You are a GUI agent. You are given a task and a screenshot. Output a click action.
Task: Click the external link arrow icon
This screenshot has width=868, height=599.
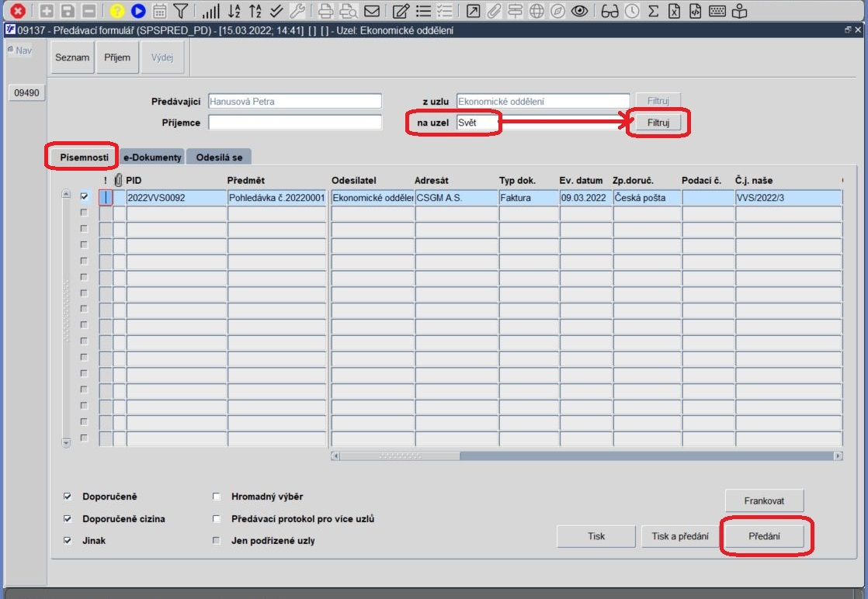coord(474,11)
